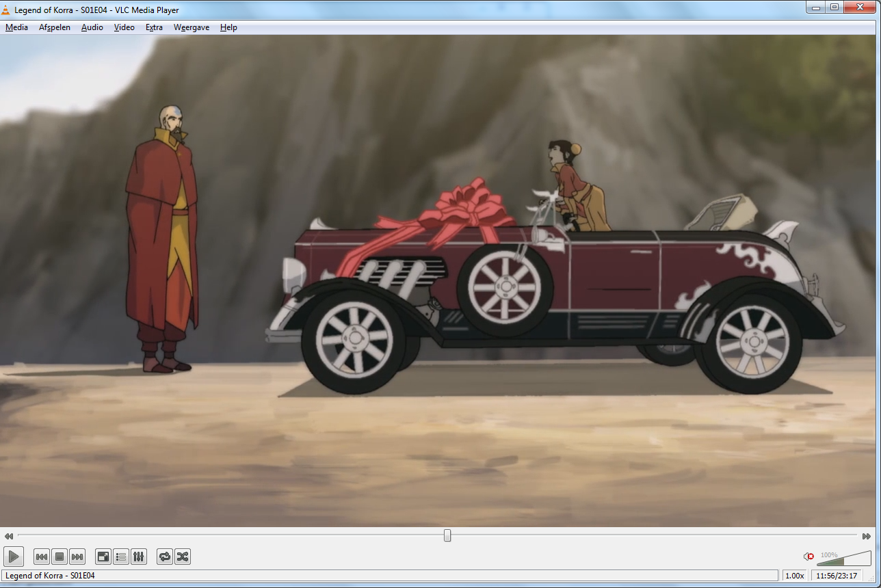Click the 11:56/23:17 elapsed time display

tap(838, 576)
